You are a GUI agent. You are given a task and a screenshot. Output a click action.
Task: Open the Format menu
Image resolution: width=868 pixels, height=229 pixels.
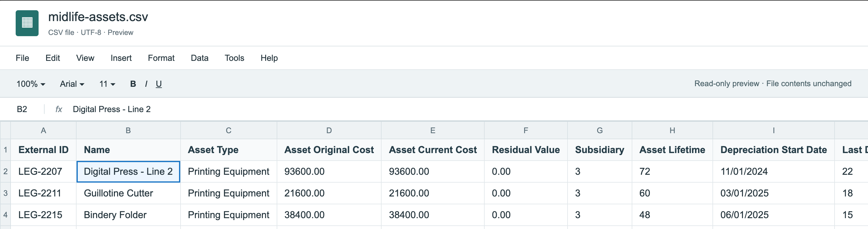point(161,58)
